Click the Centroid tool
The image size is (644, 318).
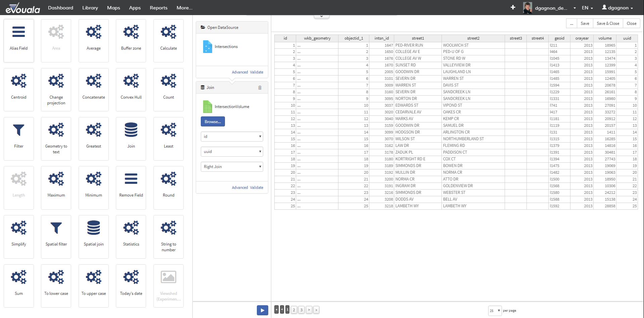click(19, 89)
